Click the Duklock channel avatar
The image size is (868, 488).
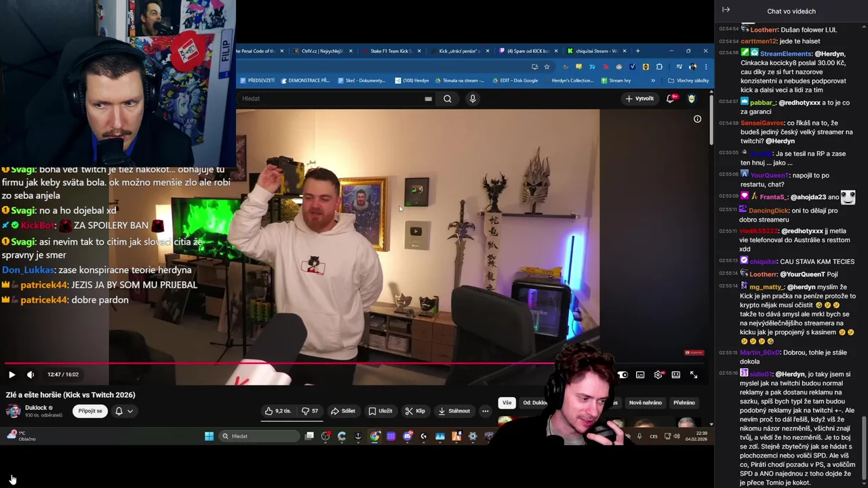coord(13,411)
